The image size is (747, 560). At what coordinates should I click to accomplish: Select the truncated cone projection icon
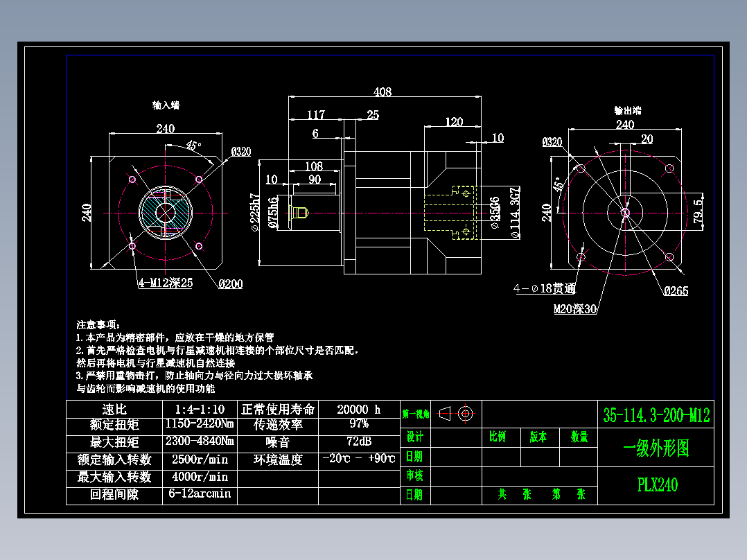click(x=444, y=414)
